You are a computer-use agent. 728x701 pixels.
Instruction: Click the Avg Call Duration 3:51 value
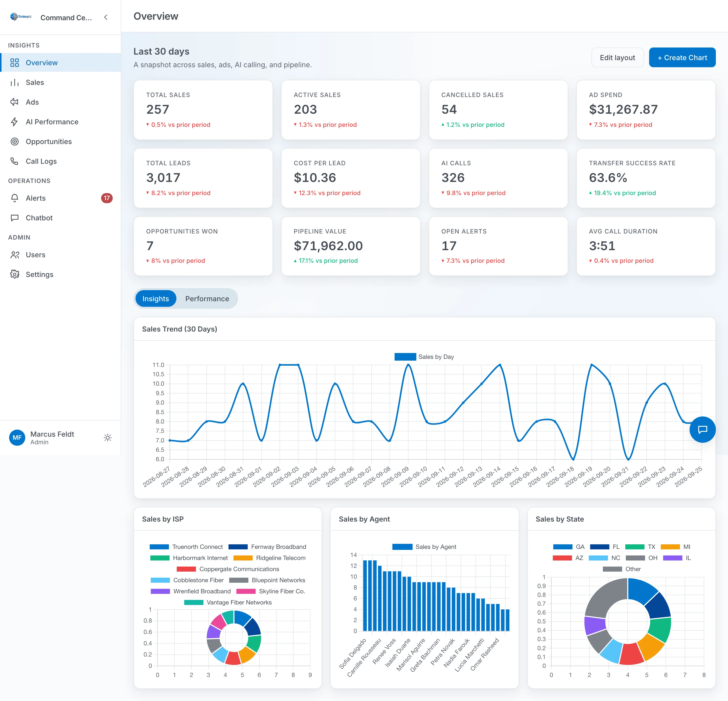tap(602, 246)
